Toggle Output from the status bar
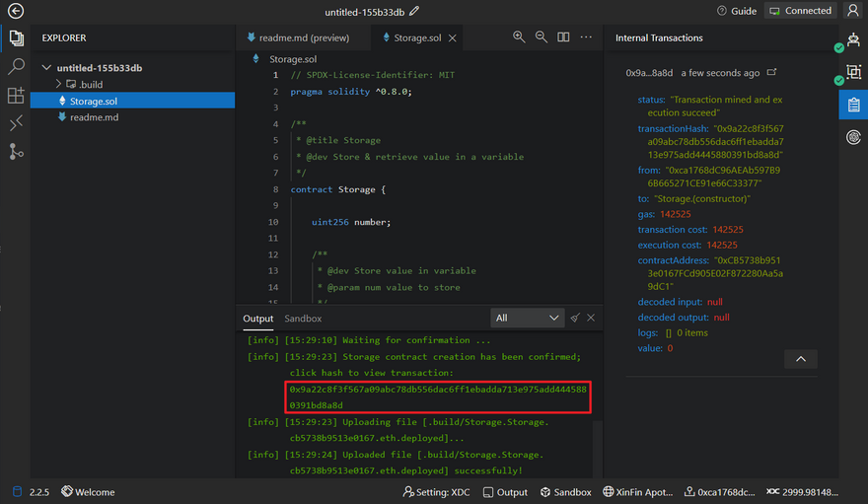 [x=505, y=492]
